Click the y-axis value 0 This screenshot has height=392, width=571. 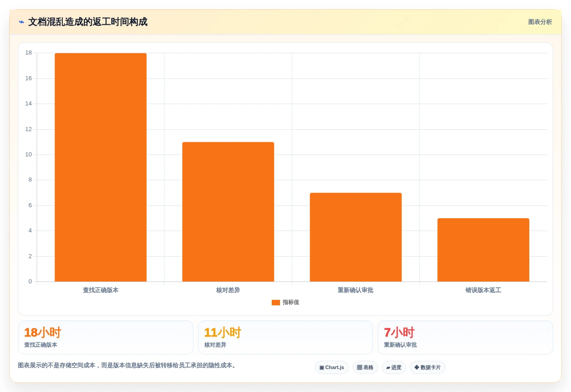pyautogui.click(x=30, y=282)
